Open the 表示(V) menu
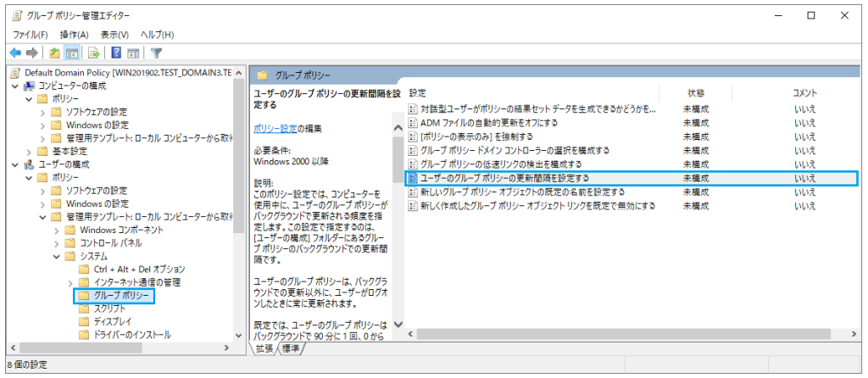The image size is (868, 378). click(x=114, y=34)
